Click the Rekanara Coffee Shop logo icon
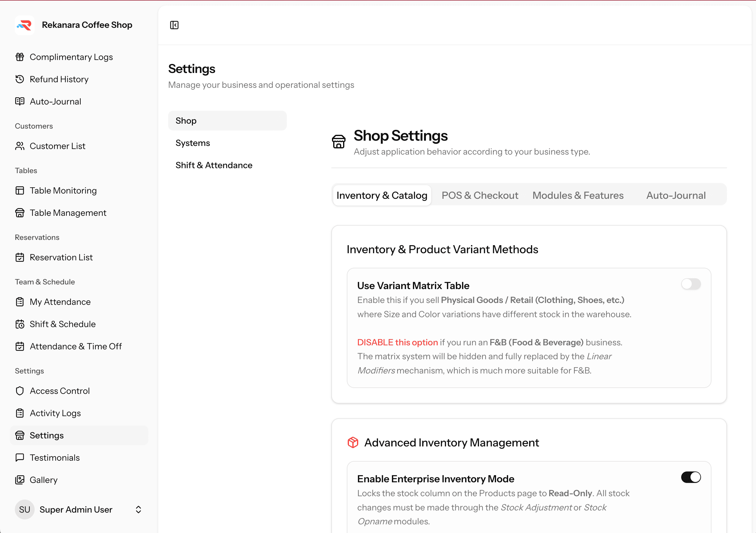The image size is (756, 533). pos(25,25)
